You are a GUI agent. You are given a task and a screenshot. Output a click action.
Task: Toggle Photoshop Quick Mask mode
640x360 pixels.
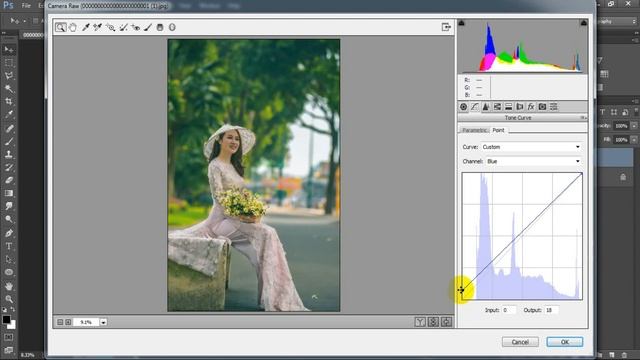click(x=9, y=338)
